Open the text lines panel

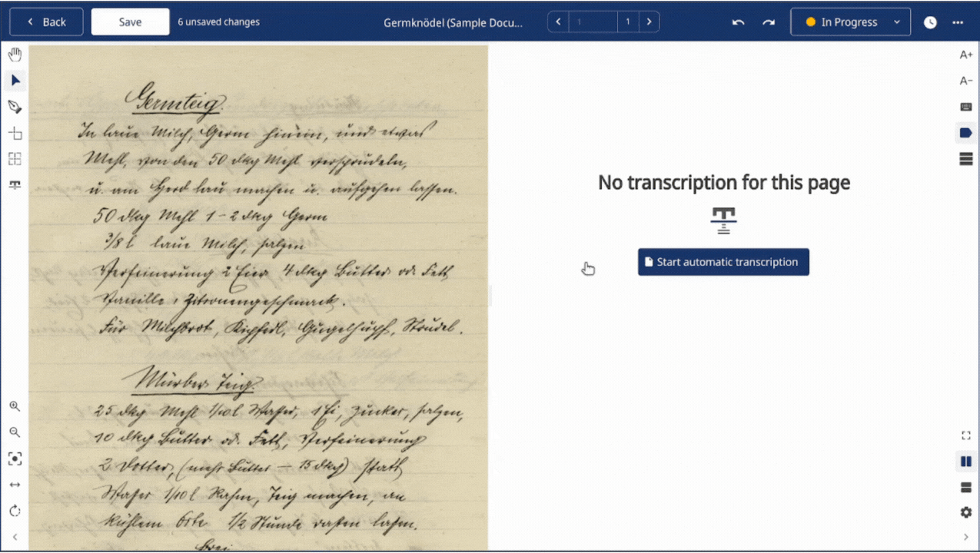(966, 159)
